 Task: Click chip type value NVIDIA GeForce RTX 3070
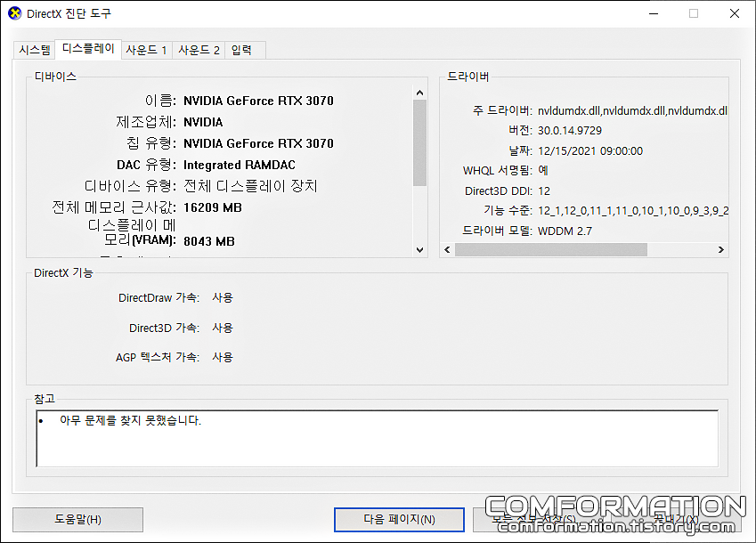tap(258, 143)
